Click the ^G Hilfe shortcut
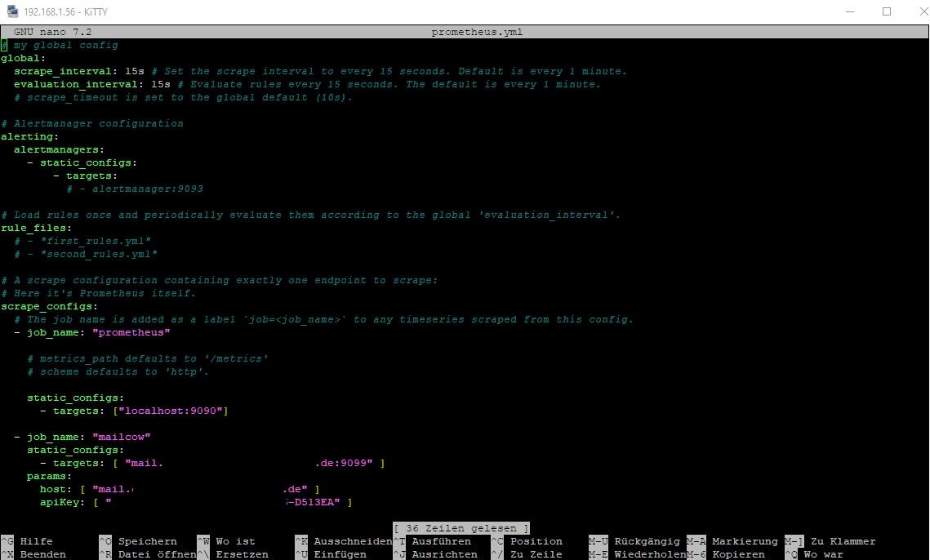930x560 pixels. (x=28, y=541)
